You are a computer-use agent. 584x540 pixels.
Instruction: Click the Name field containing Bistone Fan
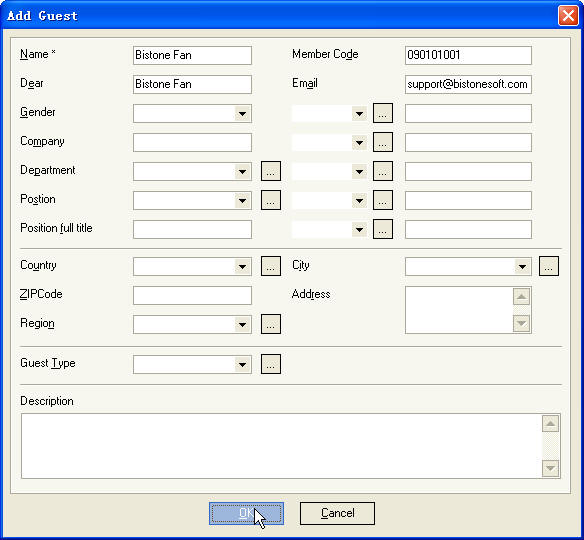[x=192, y=55]
